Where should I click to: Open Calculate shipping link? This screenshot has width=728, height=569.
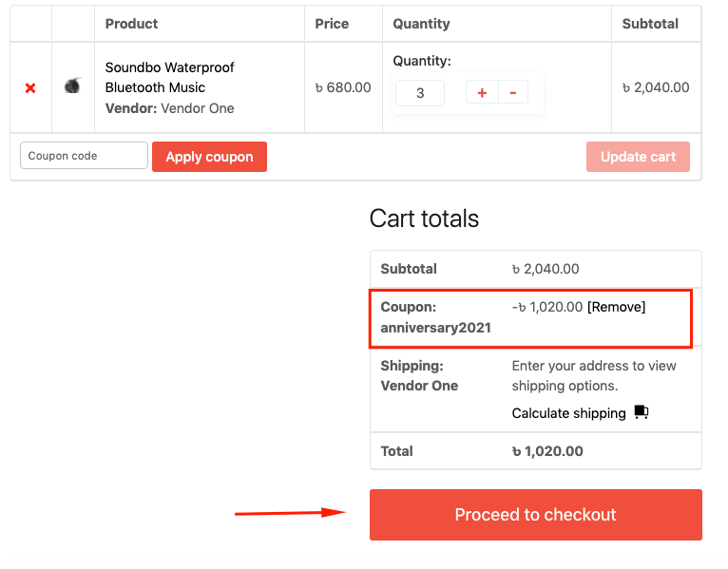click(568, 413)
